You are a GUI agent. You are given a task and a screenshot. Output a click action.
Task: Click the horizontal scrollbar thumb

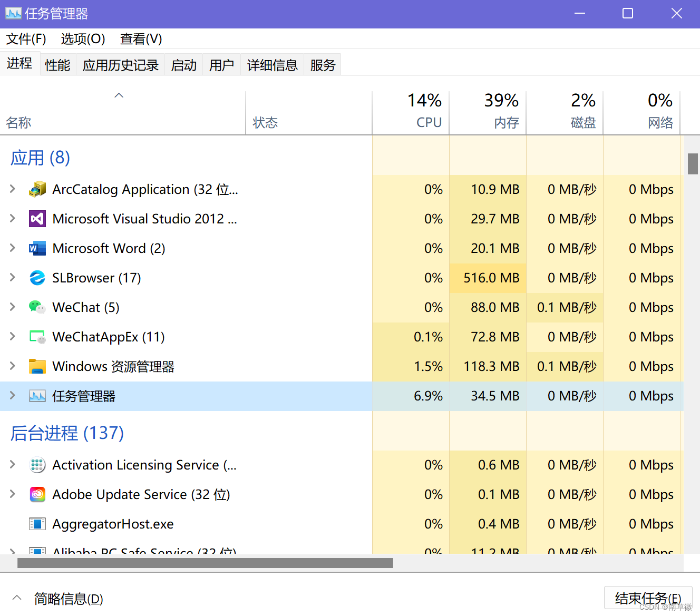point(205,563)
